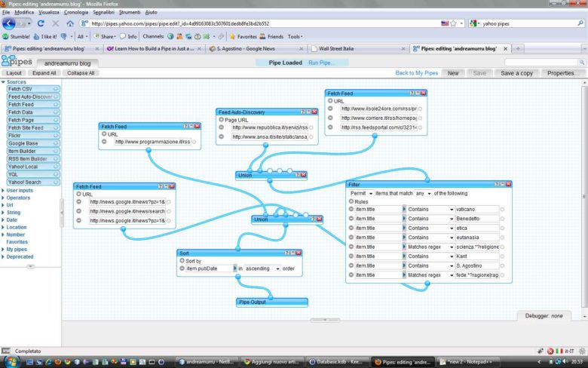Click the Run Pipe link
Screen dimensions: 588x368
click(321, 63)
